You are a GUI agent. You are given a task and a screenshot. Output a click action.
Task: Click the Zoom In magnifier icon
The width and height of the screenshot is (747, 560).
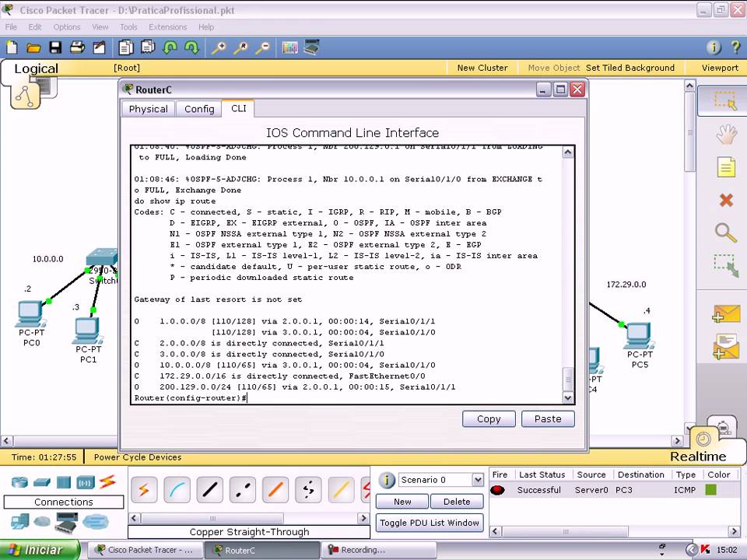(x=219, y=47)
